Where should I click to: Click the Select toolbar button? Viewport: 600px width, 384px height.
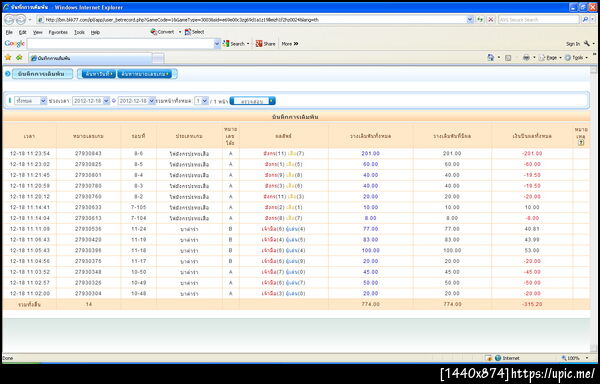194,32
